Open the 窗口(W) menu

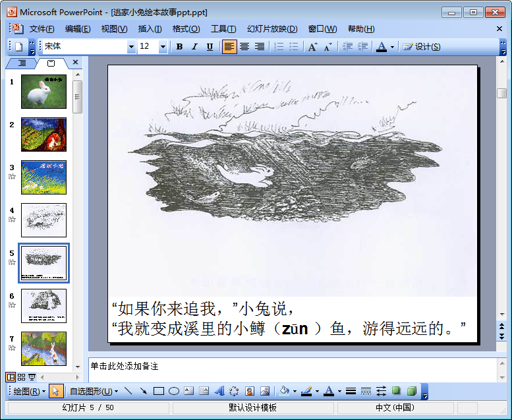323,29
